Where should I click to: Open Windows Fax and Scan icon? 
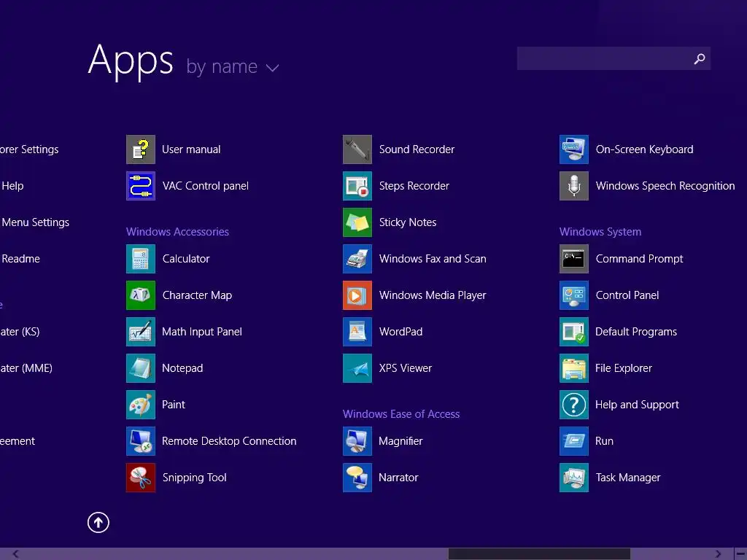(x=357, y=259)
